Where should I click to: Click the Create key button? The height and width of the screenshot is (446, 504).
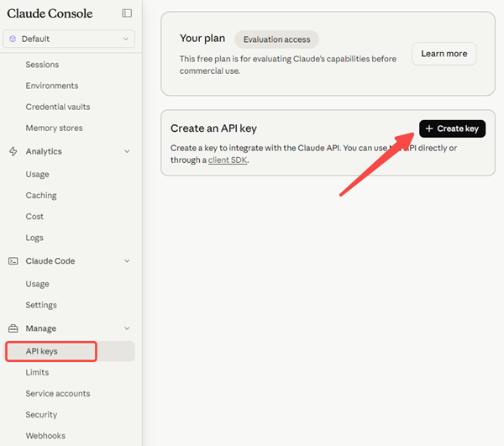coord(452,129)
